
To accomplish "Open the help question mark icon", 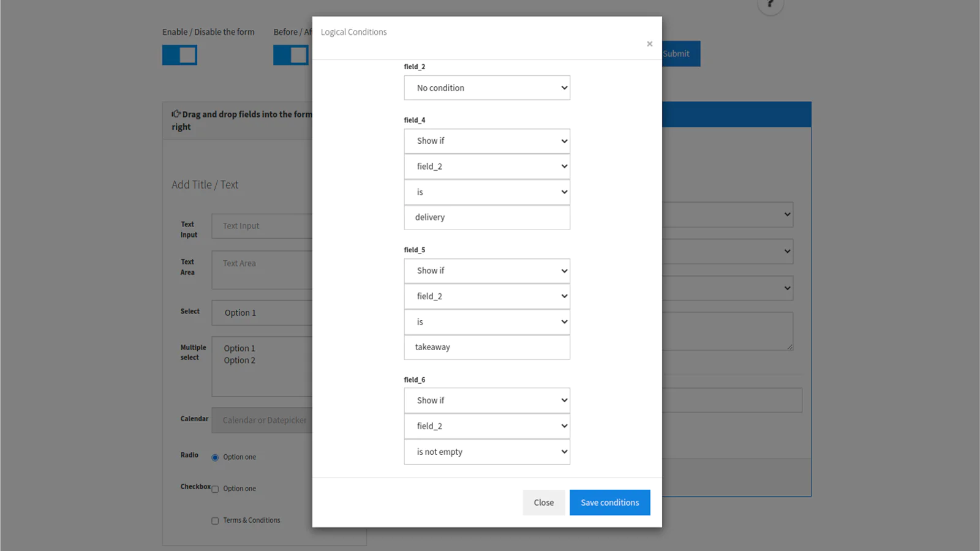I will 771,5.
